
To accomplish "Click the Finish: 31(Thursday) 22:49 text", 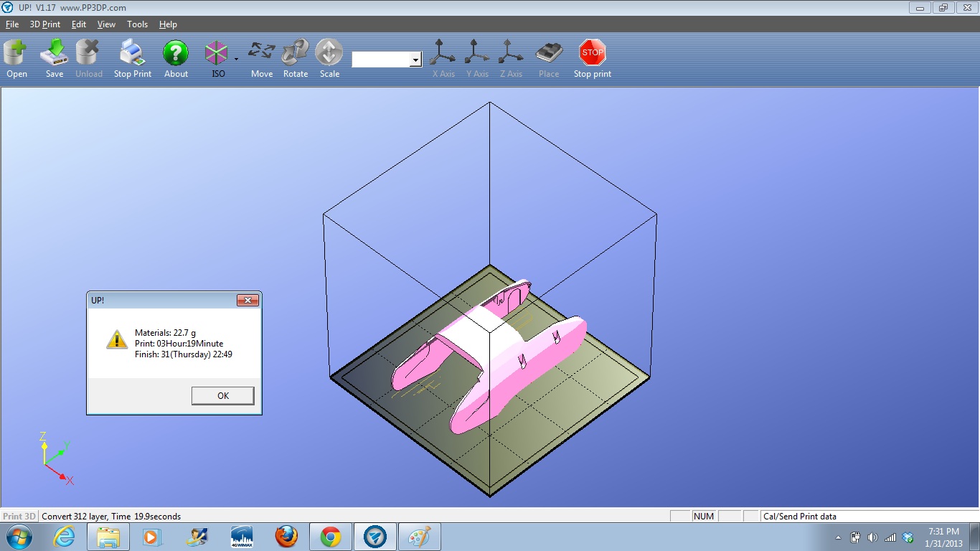I will tap(183, 354).
